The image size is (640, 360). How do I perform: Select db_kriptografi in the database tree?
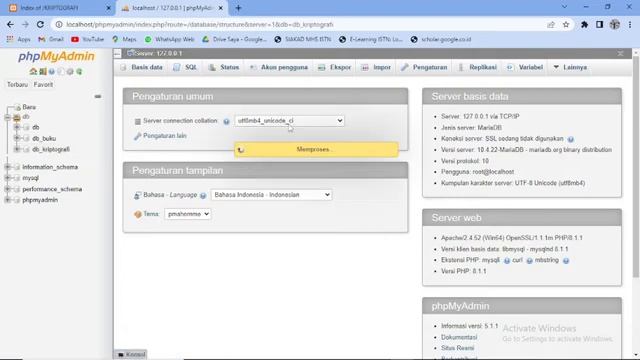(x=51, y=149)
